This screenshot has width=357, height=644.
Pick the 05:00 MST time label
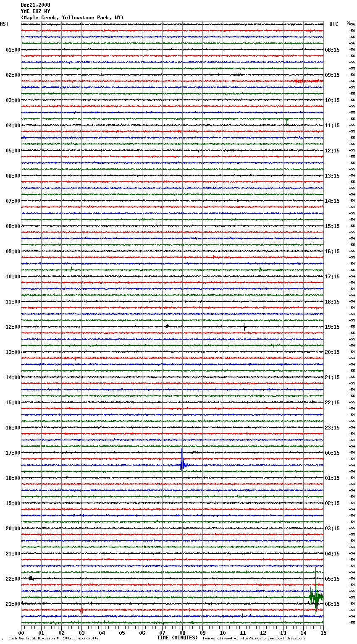click(13, 151)
